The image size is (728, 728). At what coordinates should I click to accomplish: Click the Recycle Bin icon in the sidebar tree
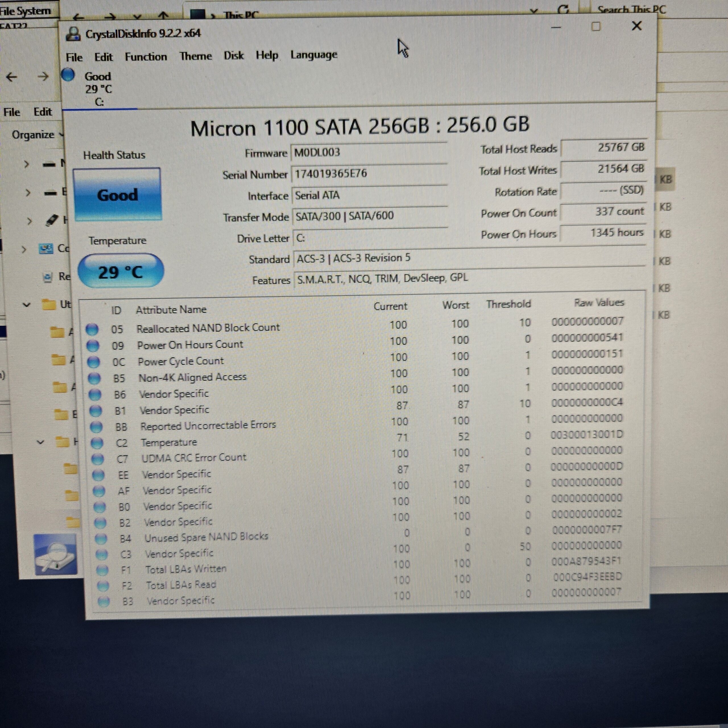[x=48, y=277]
